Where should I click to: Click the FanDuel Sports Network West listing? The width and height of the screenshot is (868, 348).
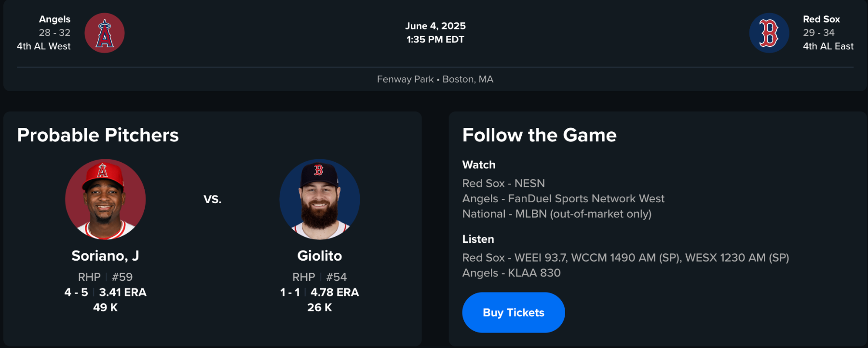point(563,198)
